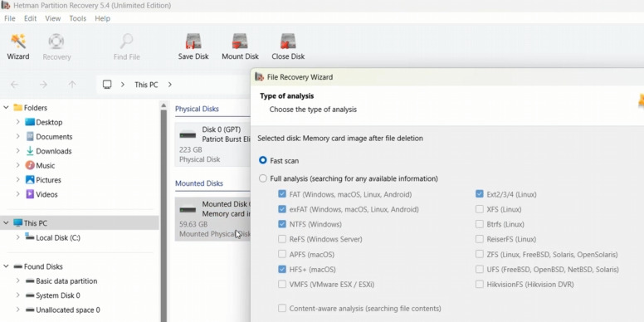This screenshot has height=322, width=644.
Task: Enable the VMFS (VMware ESX / ESXi) checkbox
Action: click(x=282, y=284)
